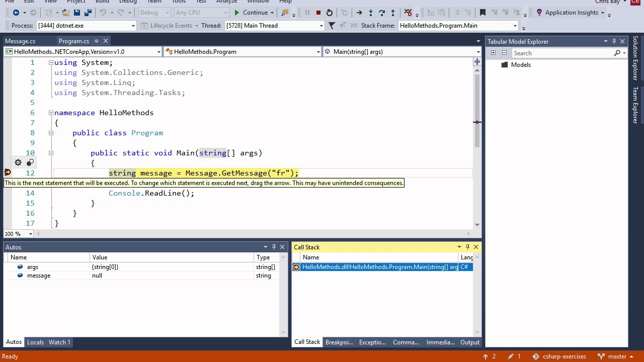Click the Undo arrow icon
644x362 pixels.
(103, 13)
